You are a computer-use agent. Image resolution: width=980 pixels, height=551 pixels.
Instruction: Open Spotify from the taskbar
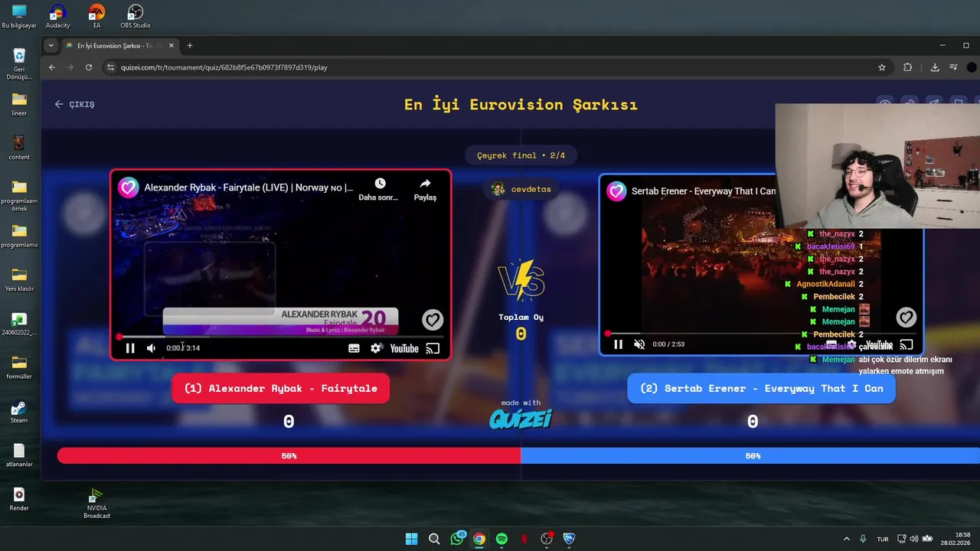point(501,539)
